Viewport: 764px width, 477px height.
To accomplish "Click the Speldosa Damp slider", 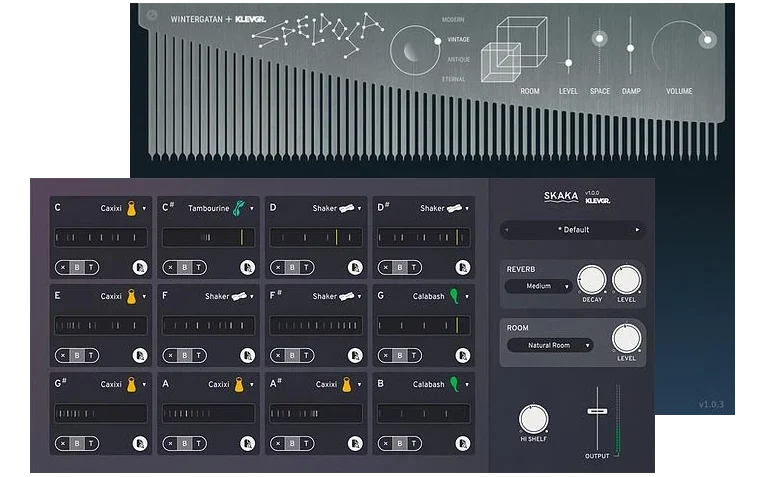I will point(630,46).
